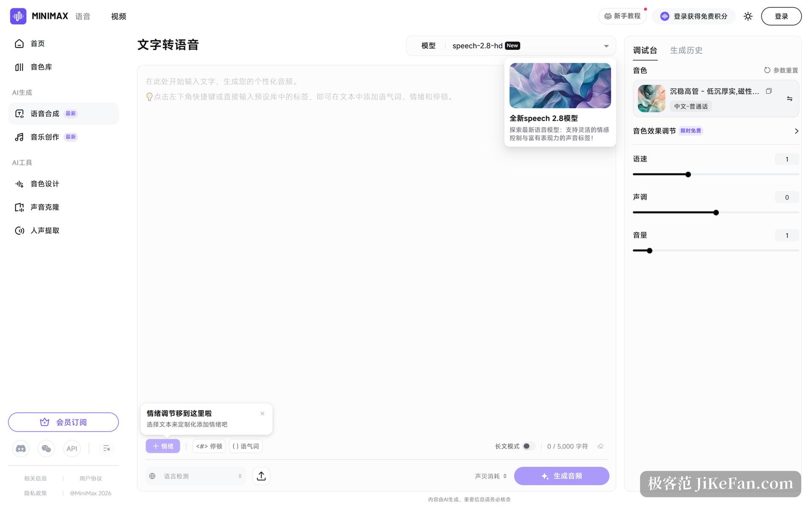Toggle the 长文模式 switch
The width and height of the screenshot is (812, 508).
(529, 446)
